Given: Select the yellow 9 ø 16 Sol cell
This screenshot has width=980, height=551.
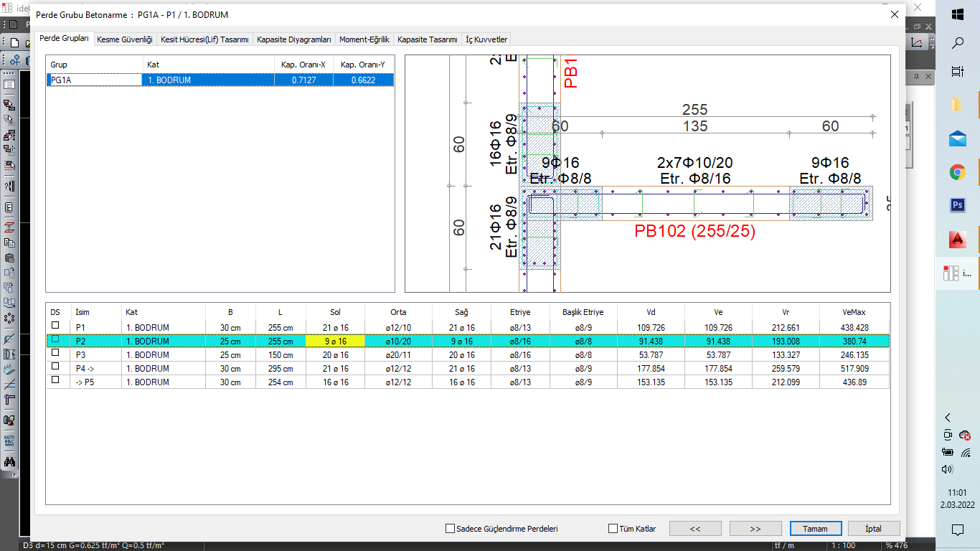Looking at the screenshot, I should 335,342.
